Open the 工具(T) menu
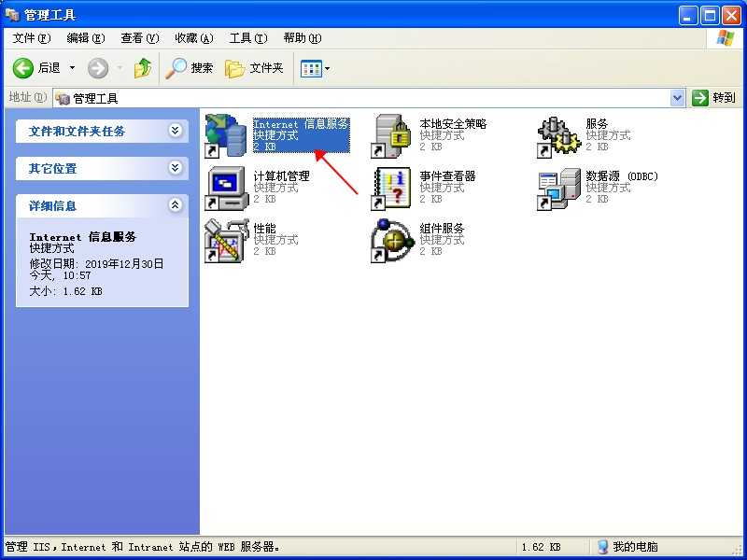747x560 pixels. click(248, 38)
